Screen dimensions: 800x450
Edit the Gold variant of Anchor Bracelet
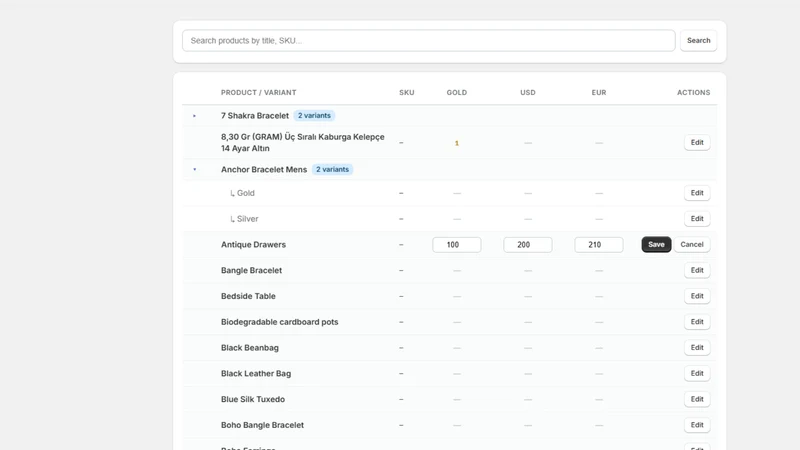pos(697,193)
